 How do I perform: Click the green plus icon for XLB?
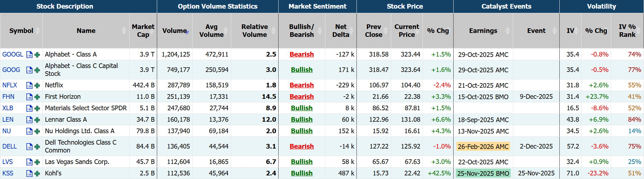[37, 108]
